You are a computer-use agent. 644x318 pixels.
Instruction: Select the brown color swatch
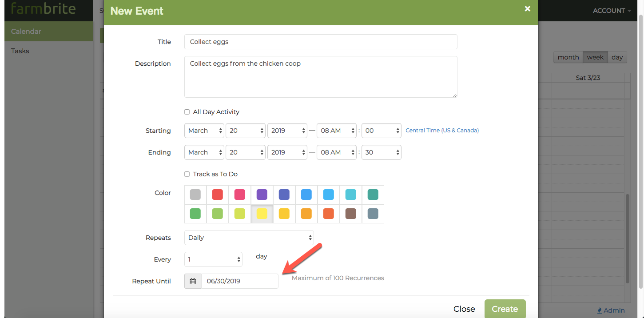tap(351, 214)
